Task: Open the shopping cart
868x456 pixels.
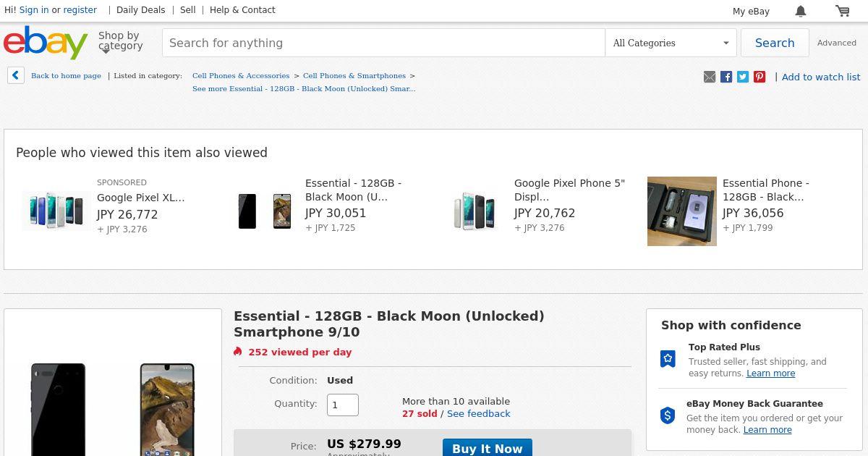Action: [843, 11]
